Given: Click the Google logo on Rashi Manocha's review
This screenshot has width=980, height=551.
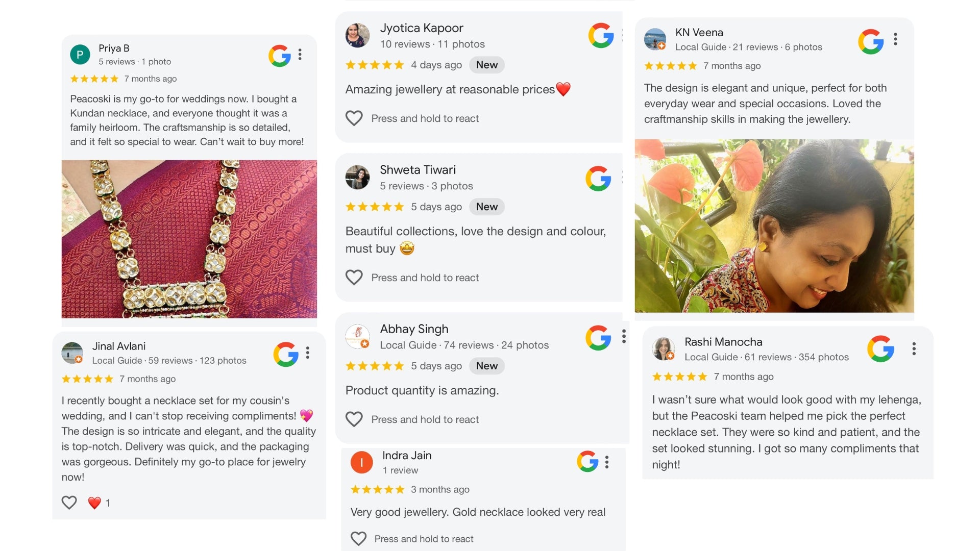Looking at the screenshot, I should pyautogui.click(x=880, y=348).
